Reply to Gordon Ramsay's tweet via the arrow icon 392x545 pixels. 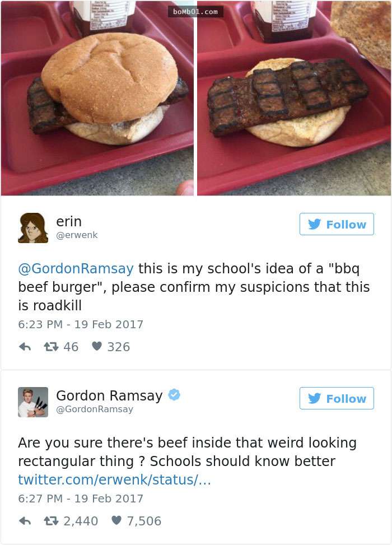tap(25, 521)
